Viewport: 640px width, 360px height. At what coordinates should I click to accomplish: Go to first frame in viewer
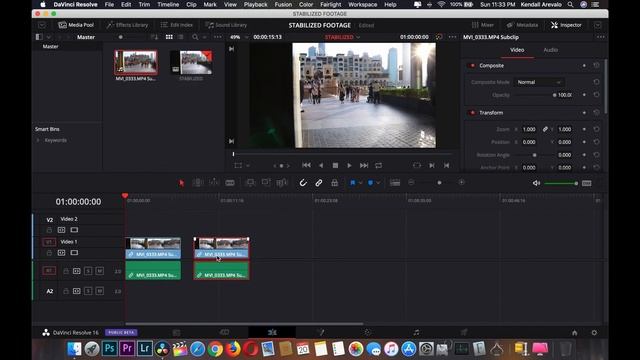[306, 165]
